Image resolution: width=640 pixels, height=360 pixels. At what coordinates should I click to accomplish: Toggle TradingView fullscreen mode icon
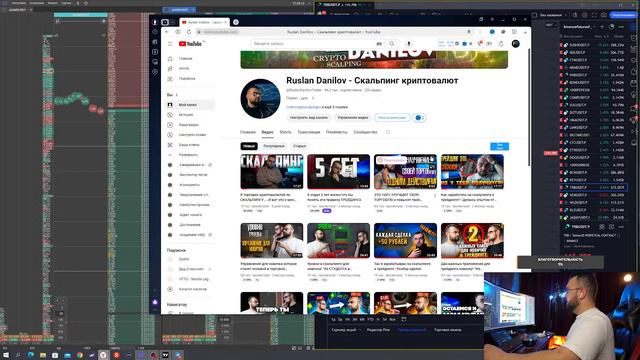click(594, 15)
